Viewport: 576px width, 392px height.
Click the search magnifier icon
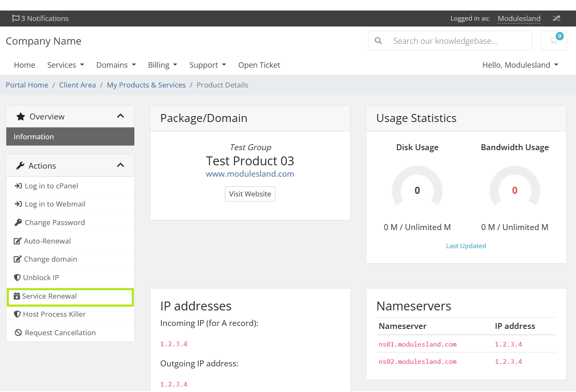click(378, 41)
